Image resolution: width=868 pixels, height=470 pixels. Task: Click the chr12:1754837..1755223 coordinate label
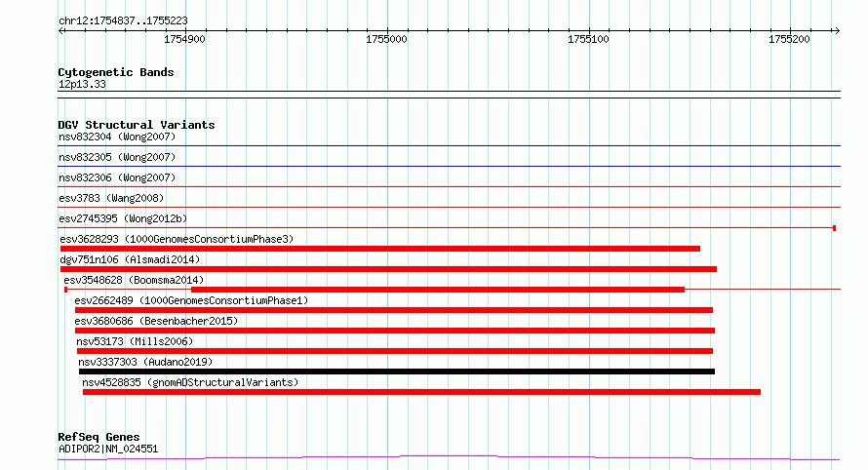coord(123,21)
